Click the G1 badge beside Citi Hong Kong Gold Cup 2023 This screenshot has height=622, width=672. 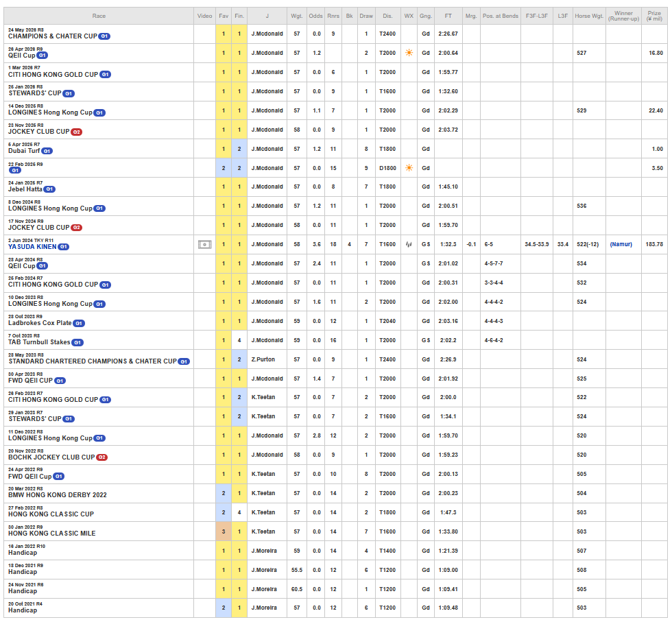click(x=106, y=400)
